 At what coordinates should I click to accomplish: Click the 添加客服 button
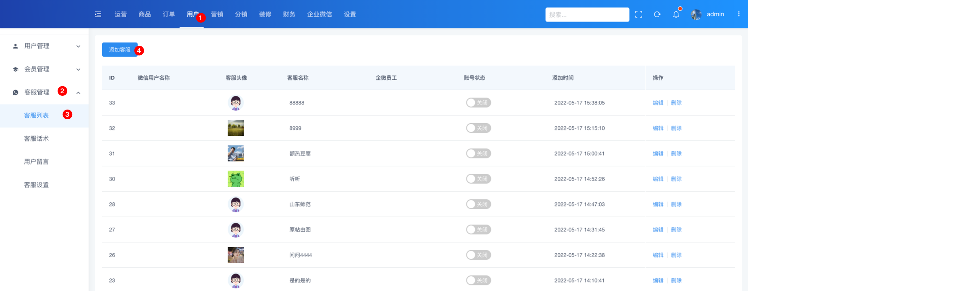point(119,50)
